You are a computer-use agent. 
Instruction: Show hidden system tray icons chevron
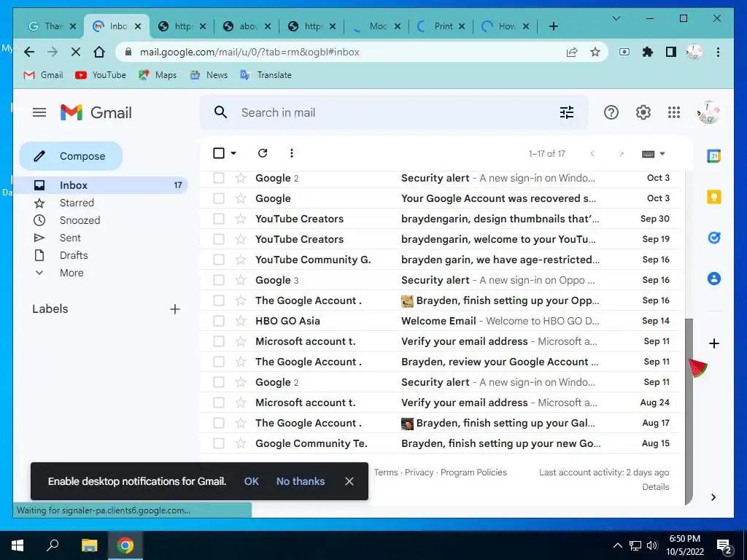click(x=617, y=545)
